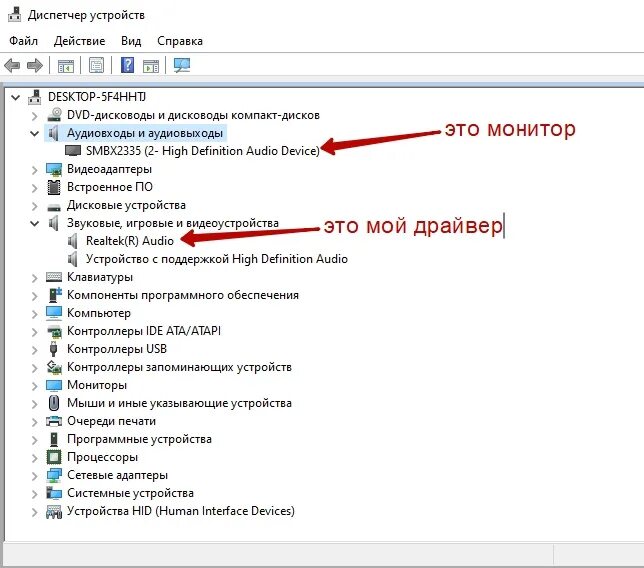Select Программные устройства category label

139,439
